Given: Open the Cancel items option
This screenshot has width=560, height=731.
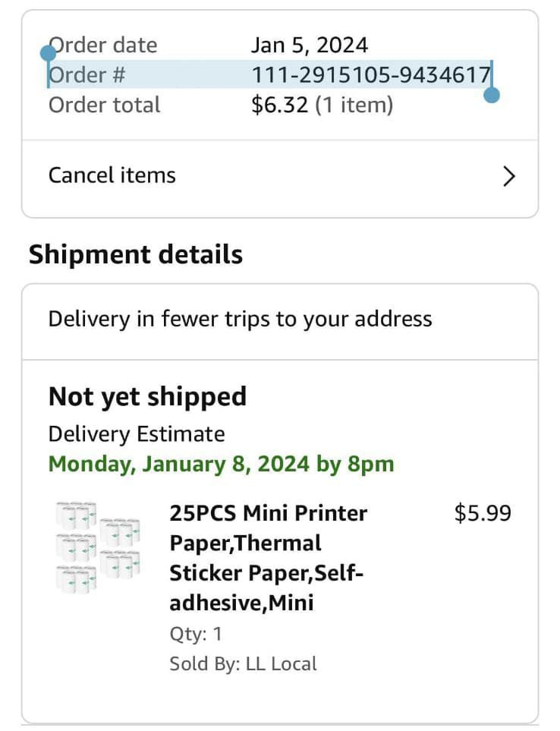Looking at the screenshot, I should coord(279,177).
